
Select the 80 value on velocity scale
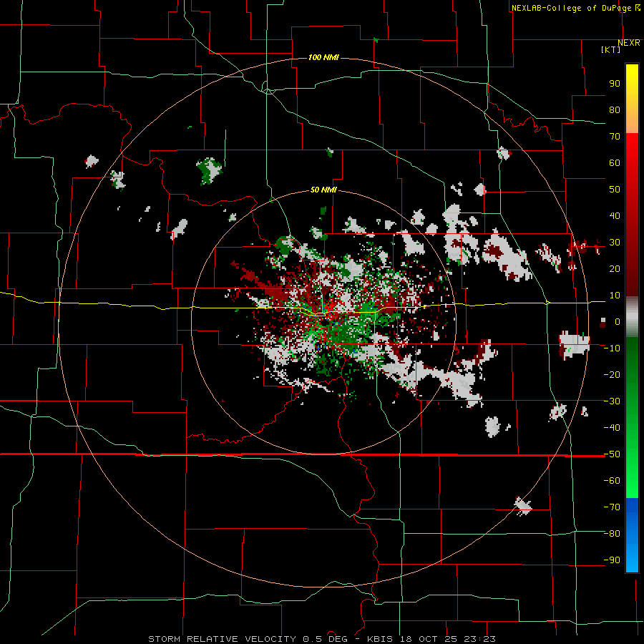pyautogui.click(x=615, y=110)
